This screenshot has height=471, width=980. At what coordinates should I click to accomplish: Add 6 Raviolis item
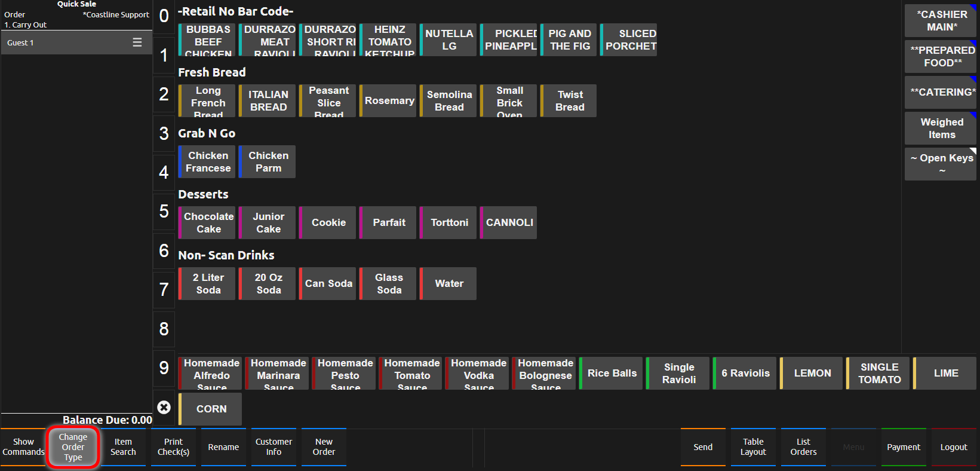click(745, 373)
